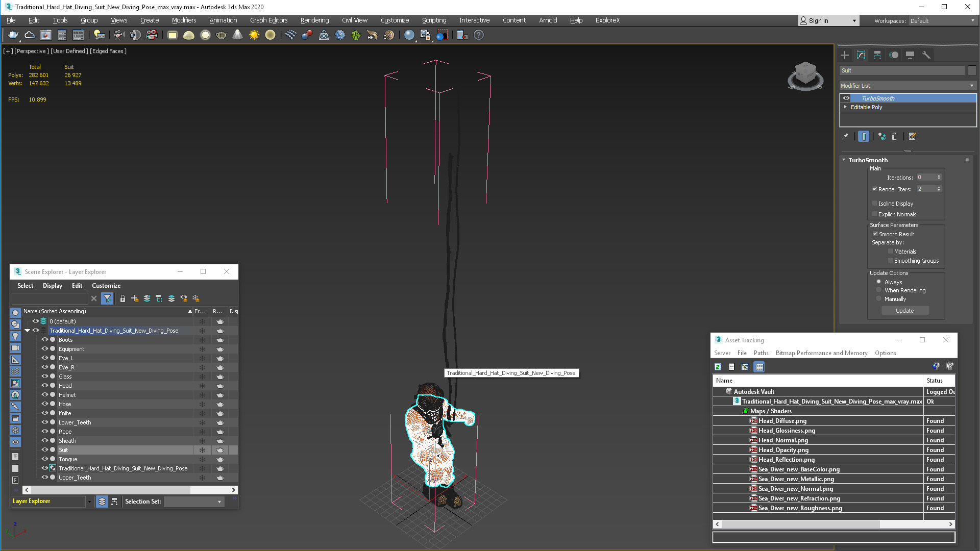Click Remove Modifier trash icon
Viewport: 980px width, 551px height.
click(894, 136)
